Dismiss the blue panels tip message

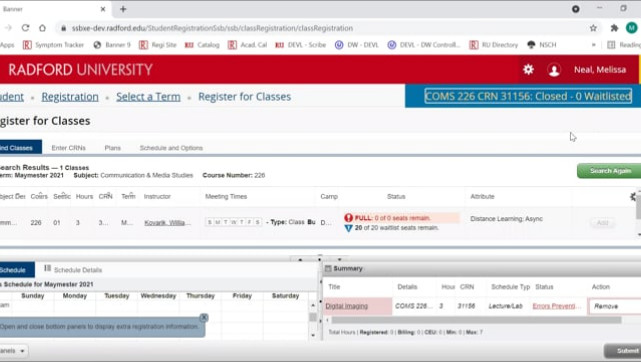tap(204, 317)
